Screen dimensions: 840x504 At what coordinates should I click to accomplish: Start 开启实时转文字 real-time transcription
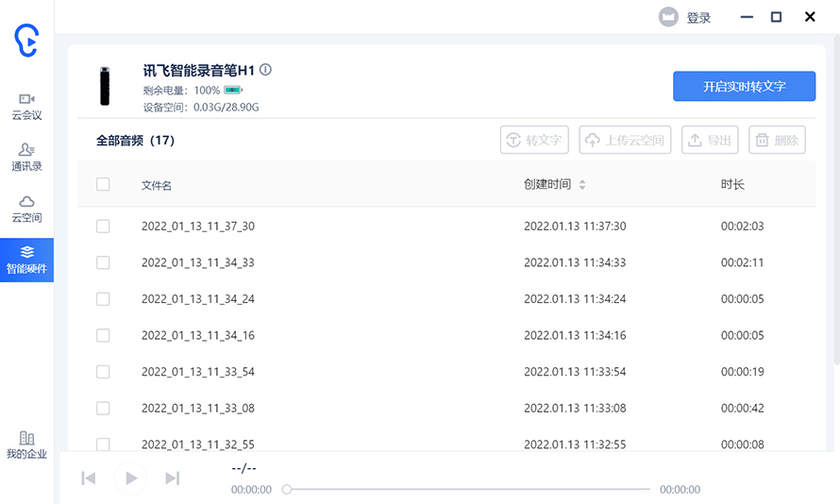pyautogui.click(x=744, y=86)
